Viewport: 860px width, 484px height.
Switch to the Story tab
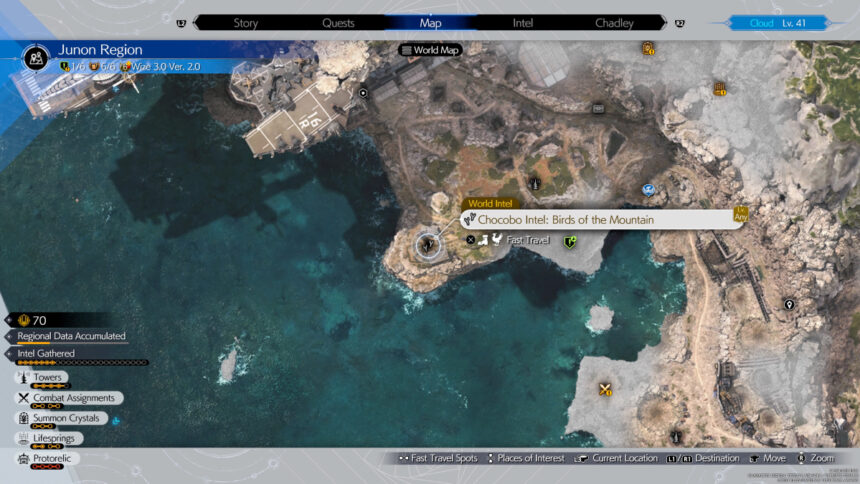pos(246,22)
